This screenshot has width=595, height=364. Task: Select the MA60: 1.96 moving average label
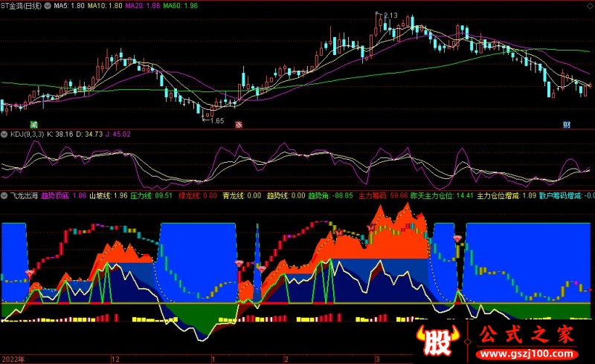pos(181,6)
